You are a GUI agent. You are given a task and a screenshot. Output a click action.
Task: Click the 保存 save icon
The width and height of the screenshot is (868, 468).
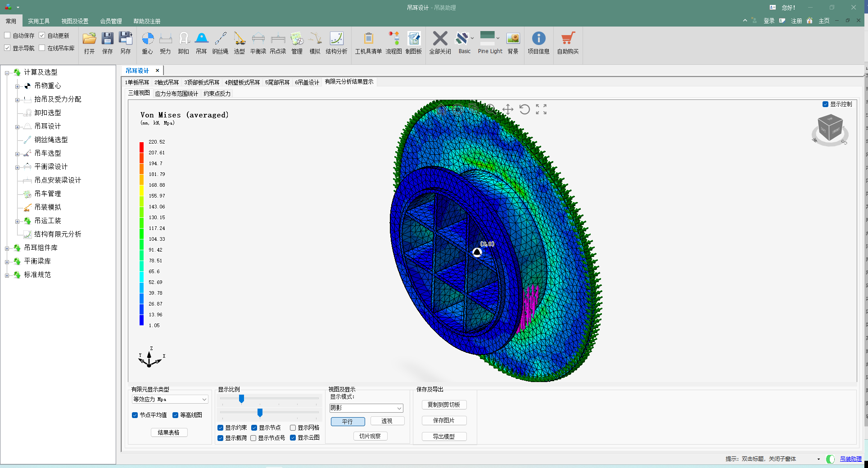pyautogui.click(x=107, y=43)
